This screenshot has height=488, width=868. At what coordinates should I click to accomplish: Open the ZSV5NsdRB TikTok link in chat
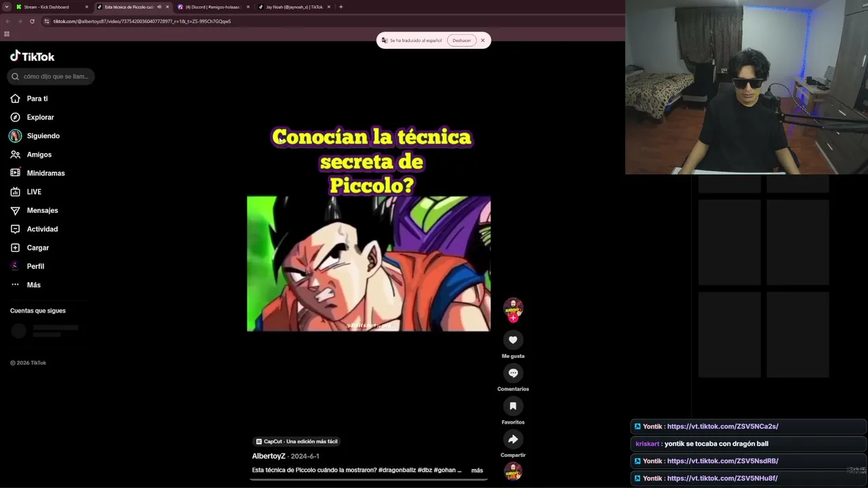(x=722, y=462)
